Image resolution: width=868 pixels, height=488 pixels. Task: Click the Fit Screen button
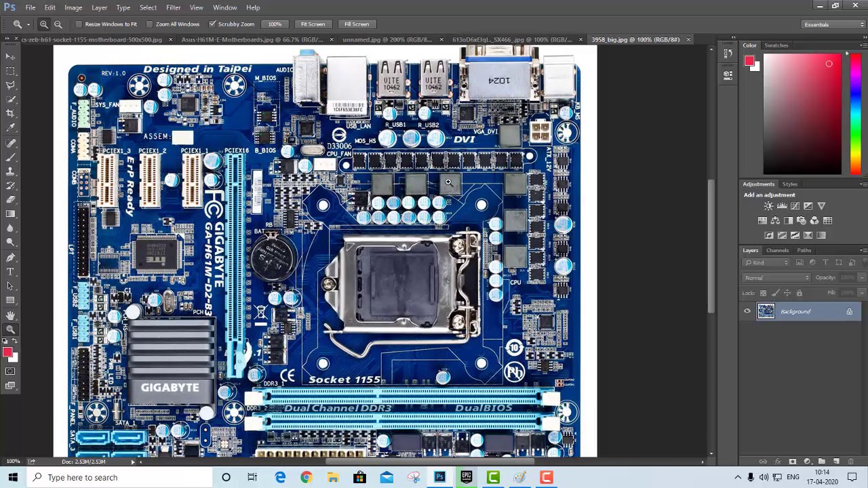[313, 24]
